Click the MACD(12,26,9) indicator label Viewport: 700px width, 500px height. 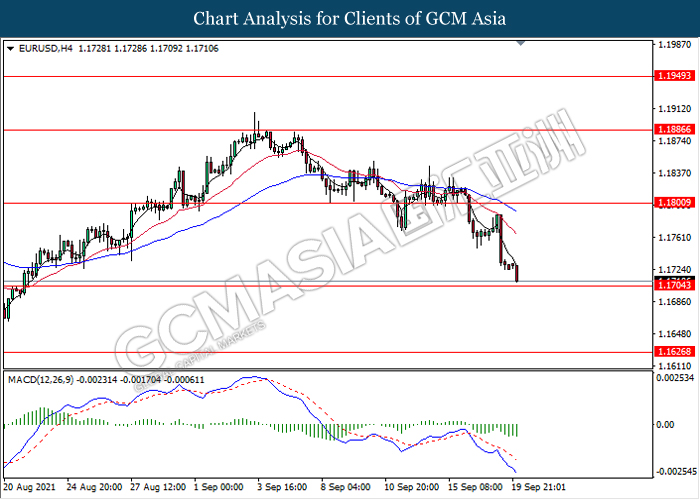tap(41, 380)
